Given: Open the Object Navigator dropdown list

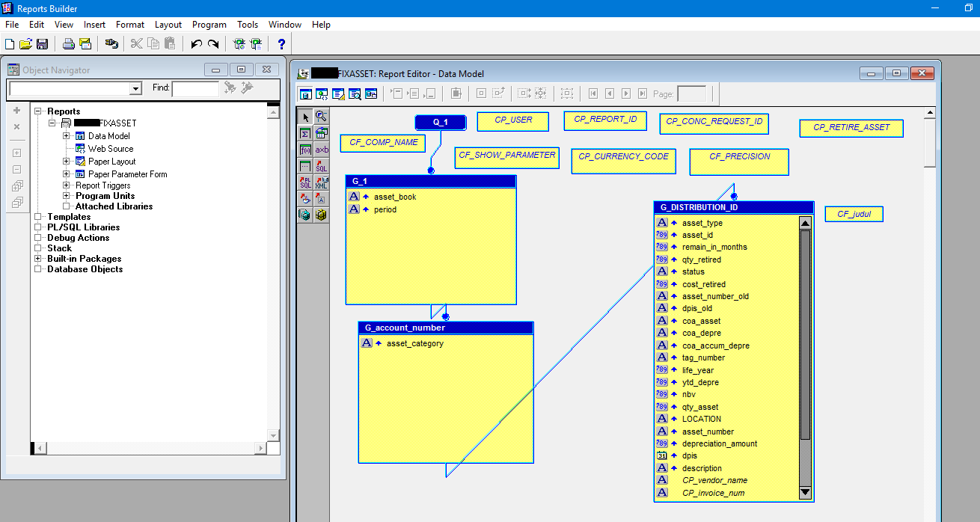Looking at the screenshot, I should [x=135, y=88].
